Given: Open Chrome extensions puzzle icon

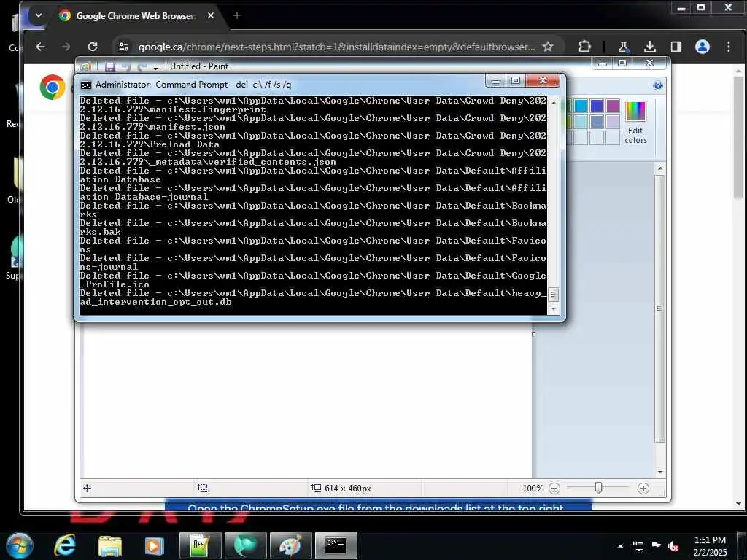Looking at the screenshot, I should 584,47.
